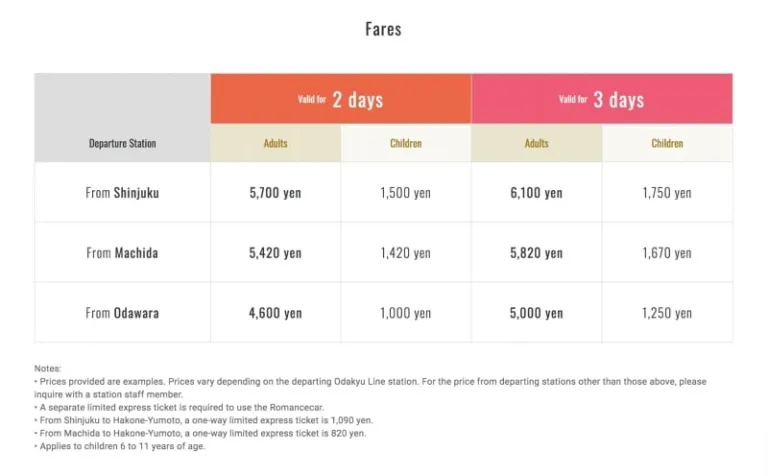768x476 pixels.
Task: Click the 1,000 yen fare cell
Action: (x=405, y=313)
